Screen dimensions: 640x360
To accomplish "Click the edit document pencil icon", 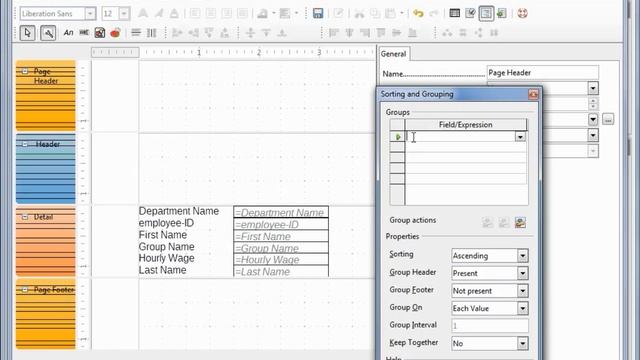I will coord(338,13).
